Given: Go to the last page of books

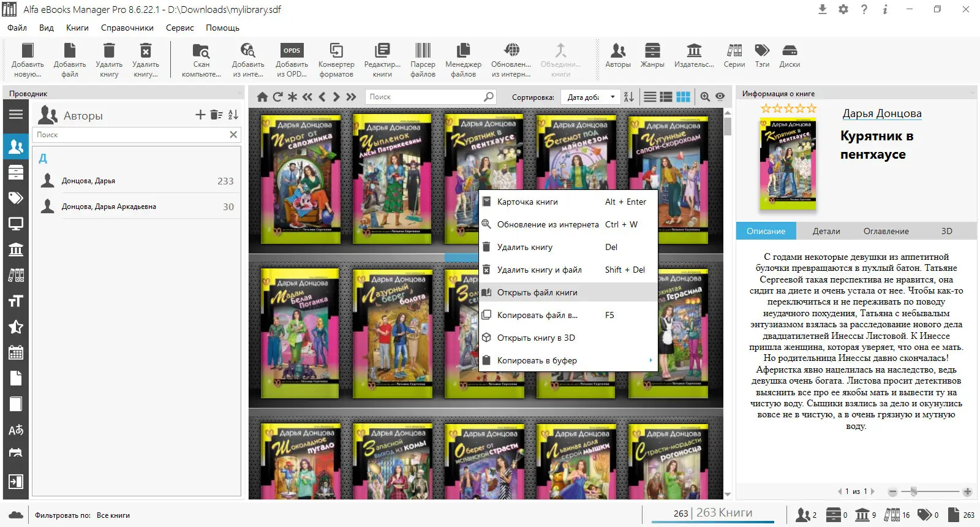Looking at the screenshot, I should [x=351, y=97].
